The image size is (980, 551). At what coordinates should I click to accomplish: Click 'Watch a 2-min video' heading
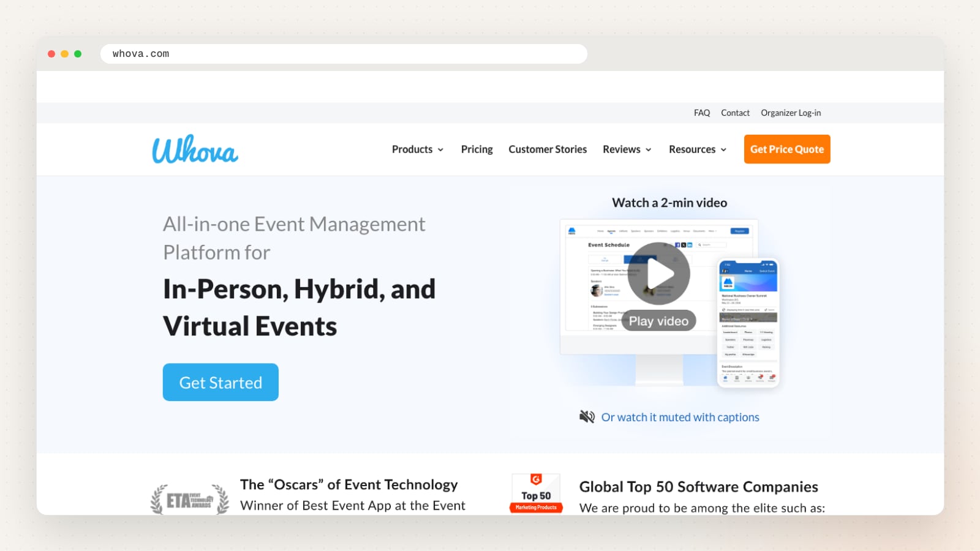(x=669, y=203)
